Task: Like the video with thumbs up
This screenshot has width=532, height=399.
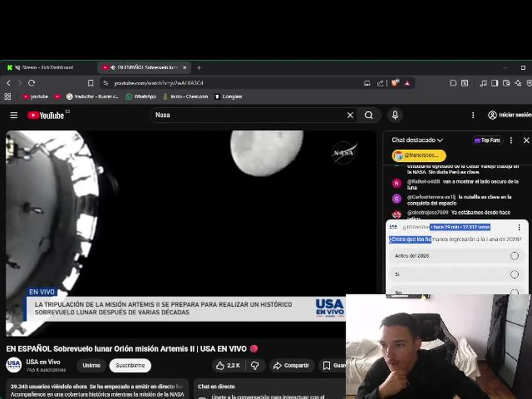Action: point(228,365)
